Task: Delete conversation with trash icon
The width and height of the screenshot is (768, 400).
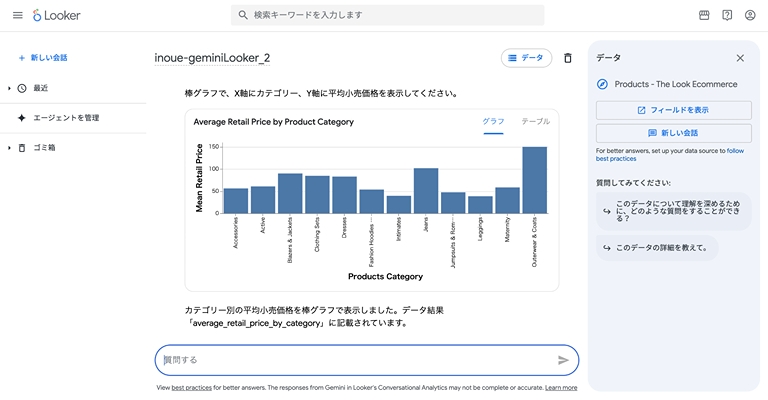Action: 568,58
